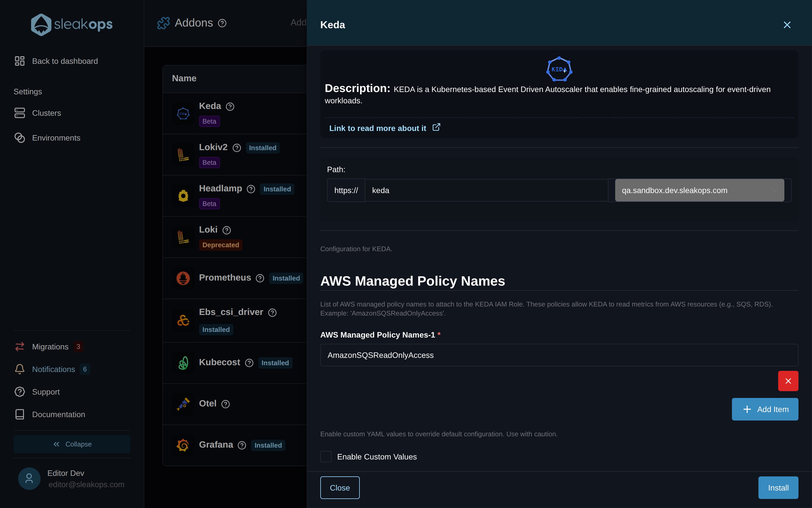
Task: Click the help icon next to Lokiv2
Action: coord(237,148)
